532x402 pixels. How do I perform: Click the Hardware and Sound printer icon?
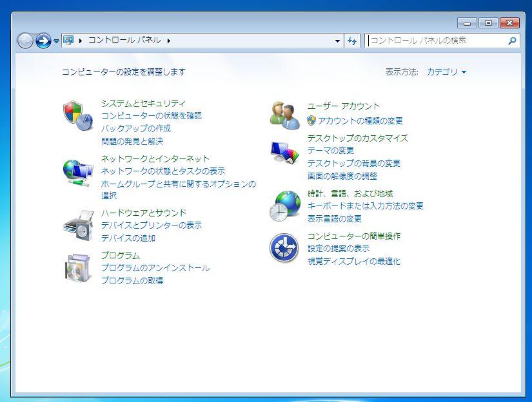[x=77, y=225]
